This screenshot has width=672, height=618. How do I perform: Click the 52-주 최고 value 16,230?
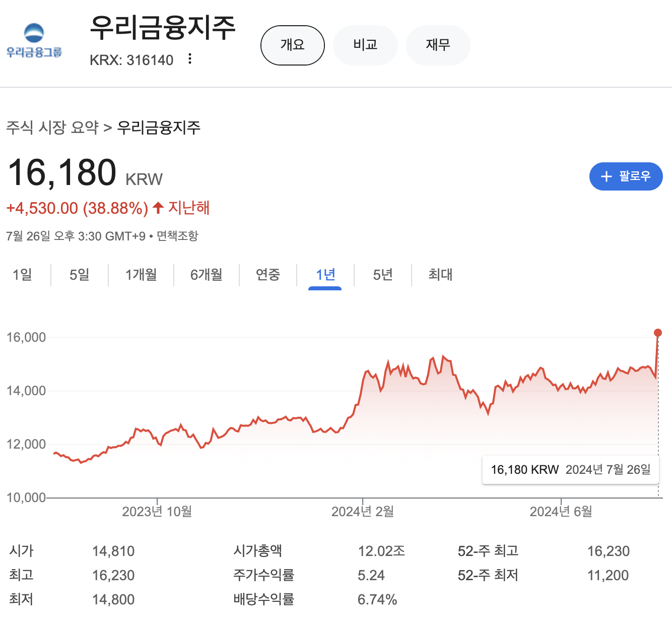609,551
